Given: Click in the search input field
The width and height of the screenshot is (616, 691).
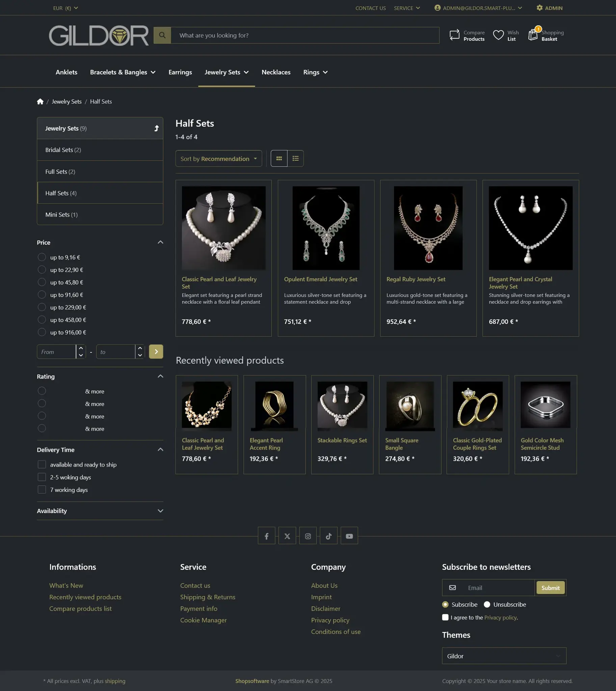Looking at the screenshot, I should (x=305, y=35).
